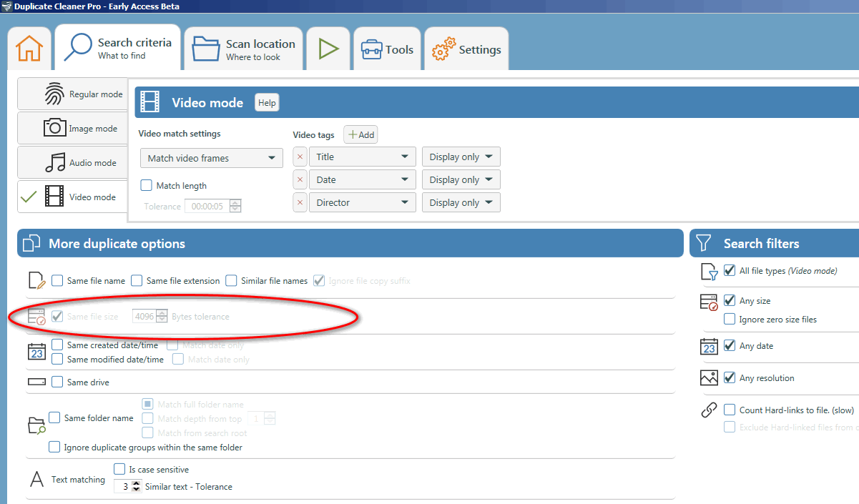This screenshot has height=504, width=859.
Task: Click the toolbox icon on Tools tab
Action: pos(370,50)
